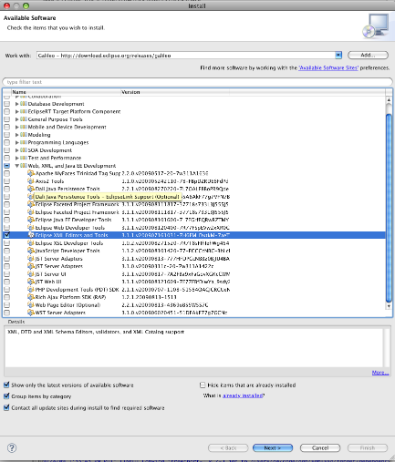Viewport: 395px width, 462px height.
Task: Click the Apache MyFaces Trinidad Tag Support feature icon
Action: pyautogui.click(x=31, y=173)
